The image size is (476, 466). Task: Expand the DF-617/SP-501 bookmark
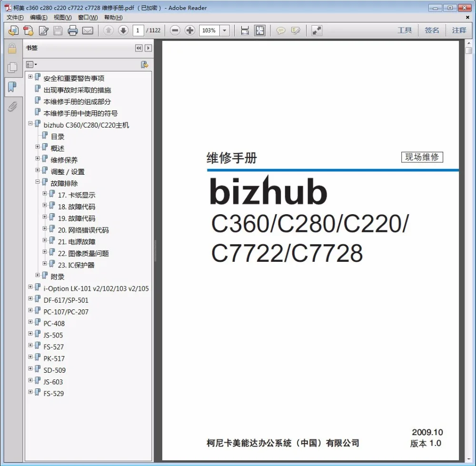(x=30, y=298)
